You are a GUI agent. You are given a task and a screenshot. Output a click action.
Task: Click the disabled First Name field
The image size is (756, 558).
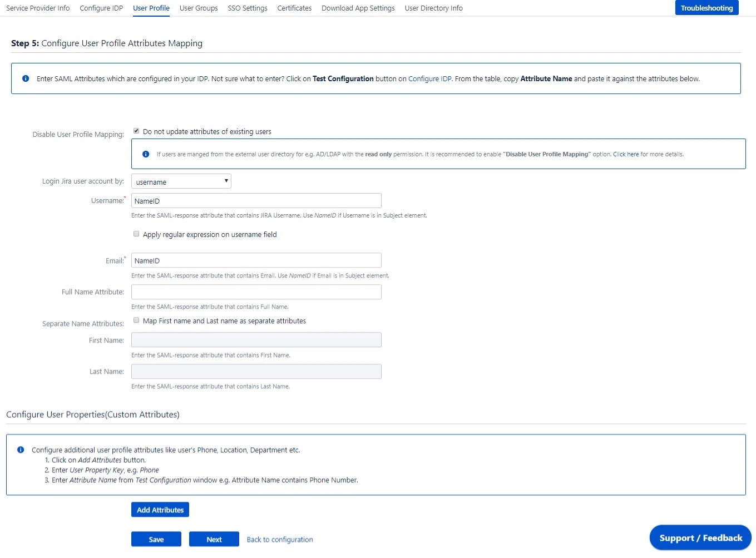tap(256, 340)
